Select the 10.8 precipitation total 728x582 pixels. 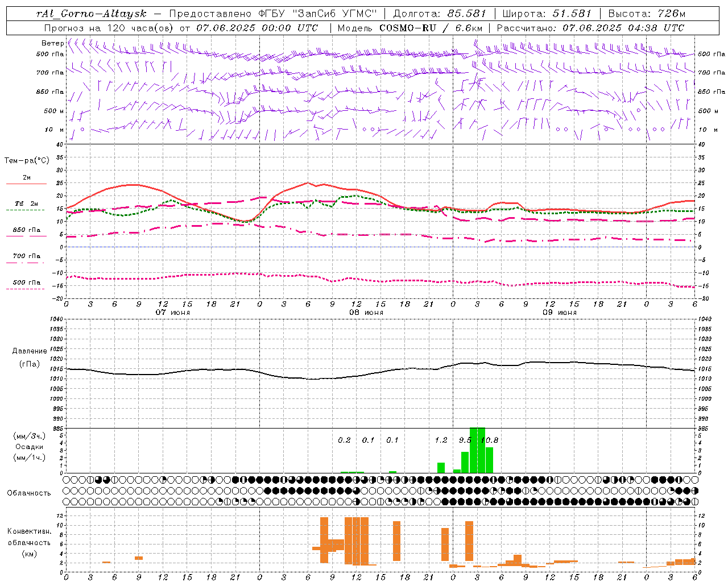[x=489, y=440]
